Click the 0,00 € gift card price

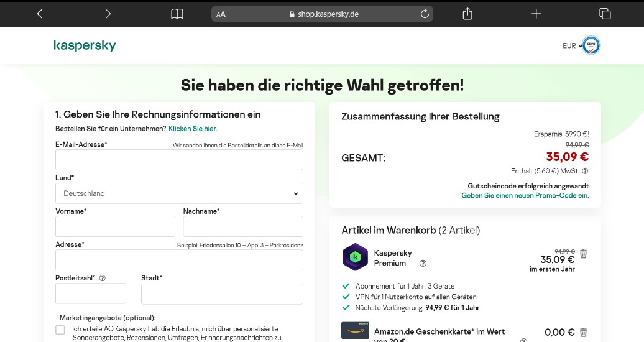click(x=559, y=332)
